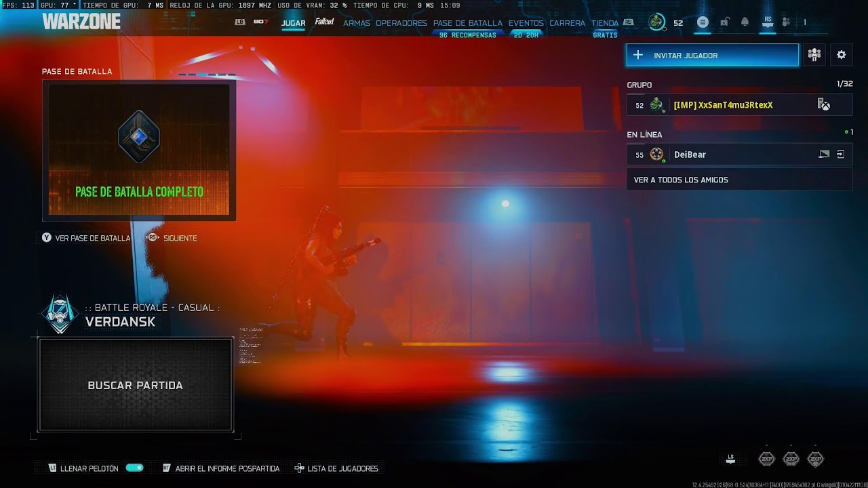Join DeiBear using the arrow icon
The width and height of the screenshot is (868, 488).
(840, 155)
